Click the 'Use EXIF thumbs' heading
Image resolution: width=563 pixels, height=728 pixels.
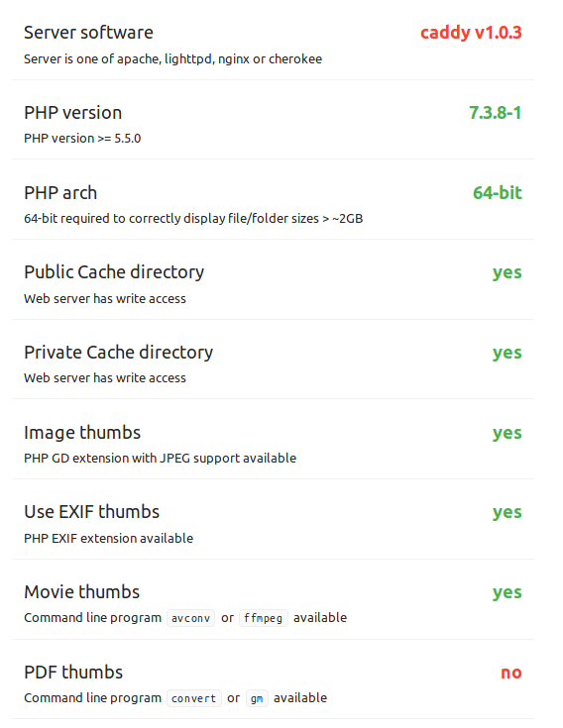tap(91, 512)
